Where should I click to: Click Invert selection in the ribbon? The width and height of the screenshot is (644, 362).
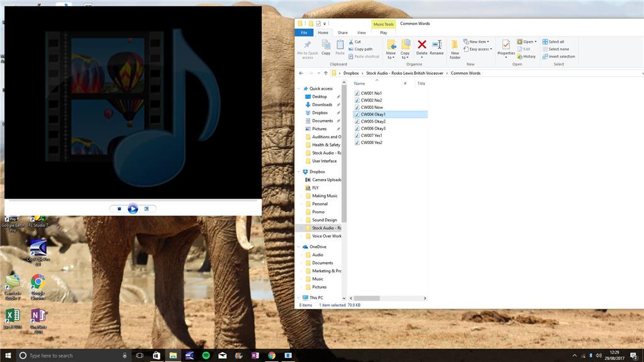(561, 57)
